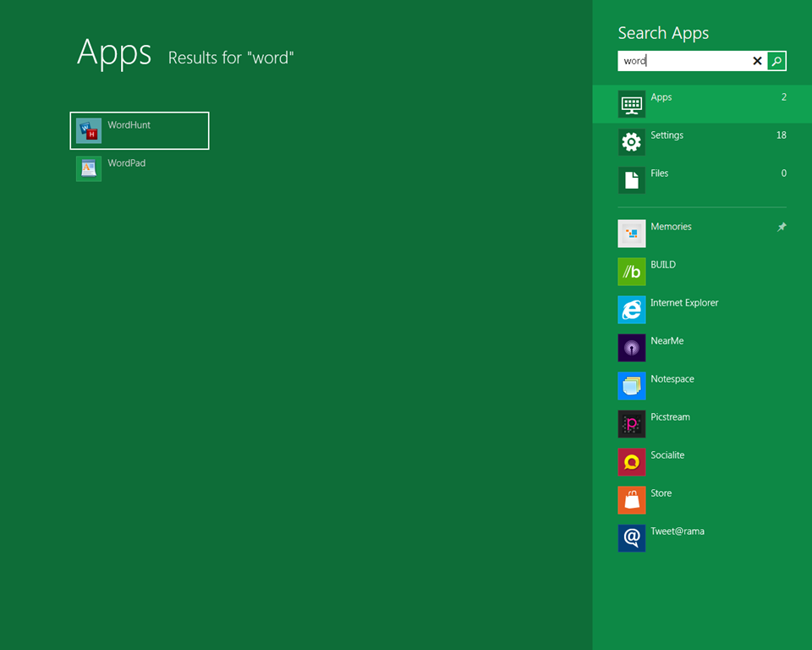Image resolution: width=812 pixels, height=650 pixels.
Task: Click the large Apps heading
Action: (x=114, y=52)
